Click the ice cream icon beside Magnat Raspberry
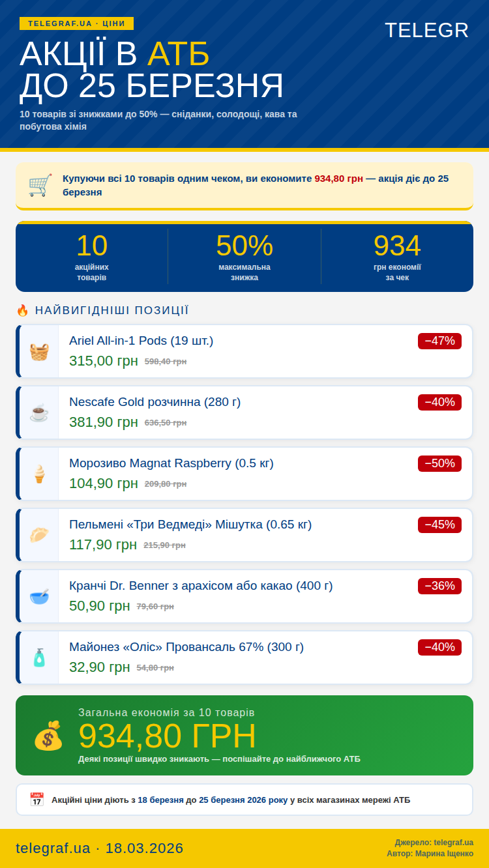Viewport: 489px width, 868px height. click(x=39, y=474)
